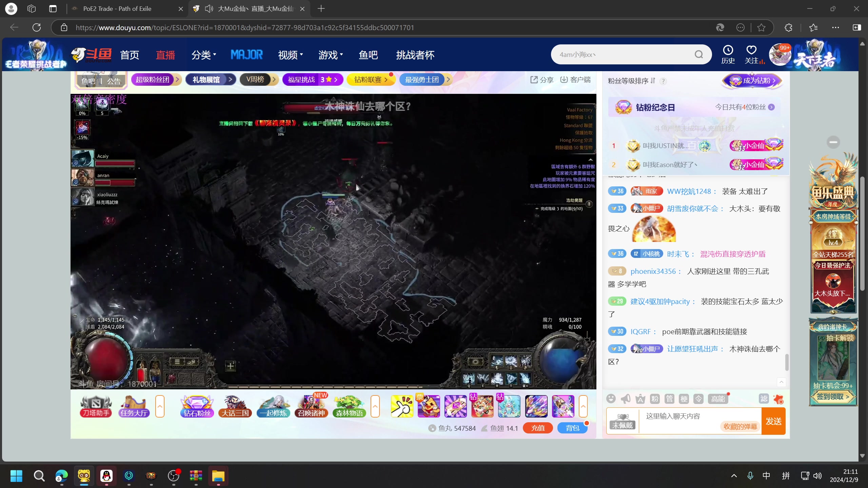Expand 今日共有4位粉丝 arrow in 钻粉纪念日
The height and width of the screenshot is (488, 868).
(771, 107)
